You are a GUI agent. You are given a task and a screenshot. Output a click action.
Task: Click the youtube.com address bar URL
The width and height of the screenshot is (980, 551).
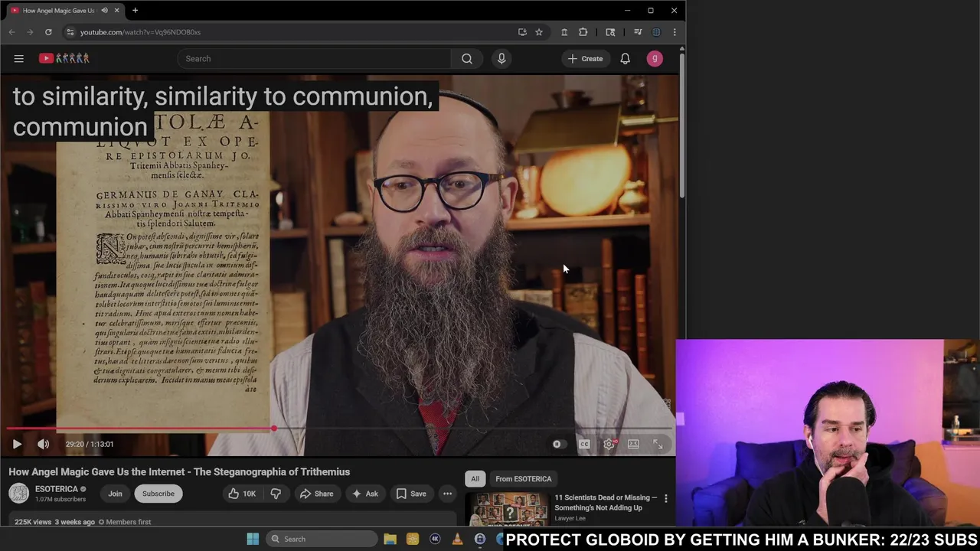click(140, 32)
